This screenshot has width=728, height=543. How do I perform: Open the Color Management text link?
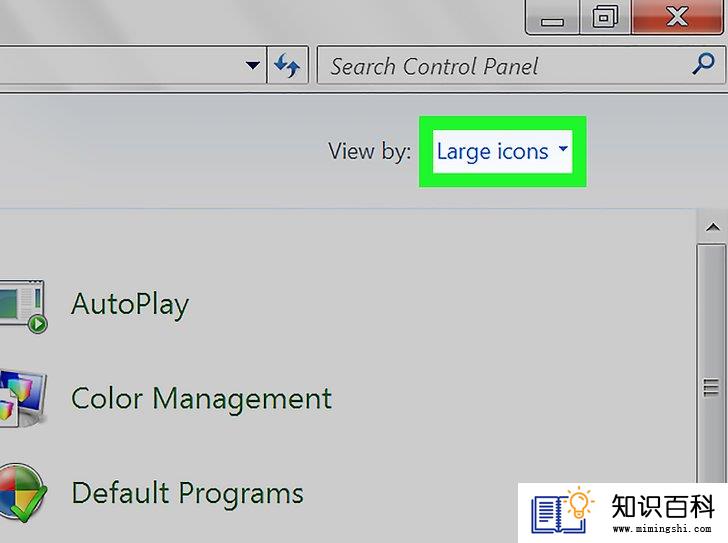(x=202, y=399)
